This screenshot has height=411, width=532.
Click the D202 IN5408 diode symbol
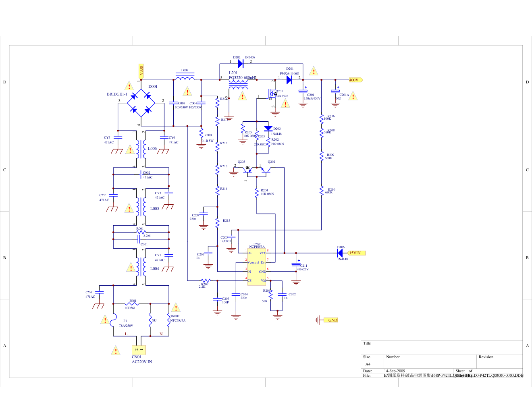[x=241, y=64]
